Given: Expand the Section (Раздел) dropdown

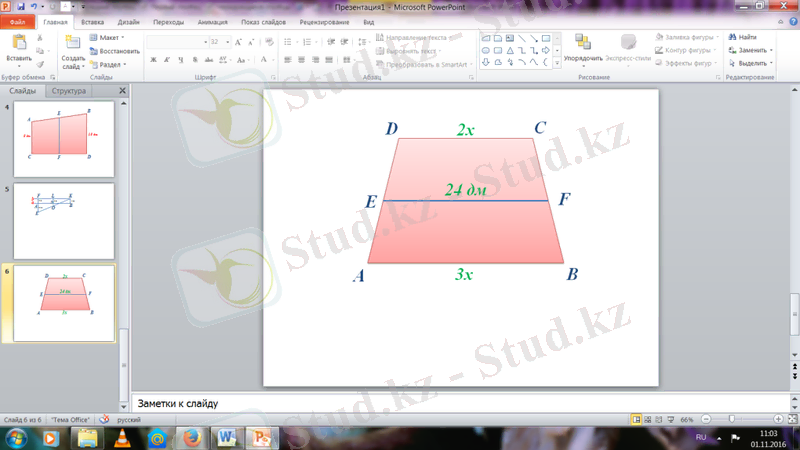Looking at the screenshot, I should click(x=110, y=64).
